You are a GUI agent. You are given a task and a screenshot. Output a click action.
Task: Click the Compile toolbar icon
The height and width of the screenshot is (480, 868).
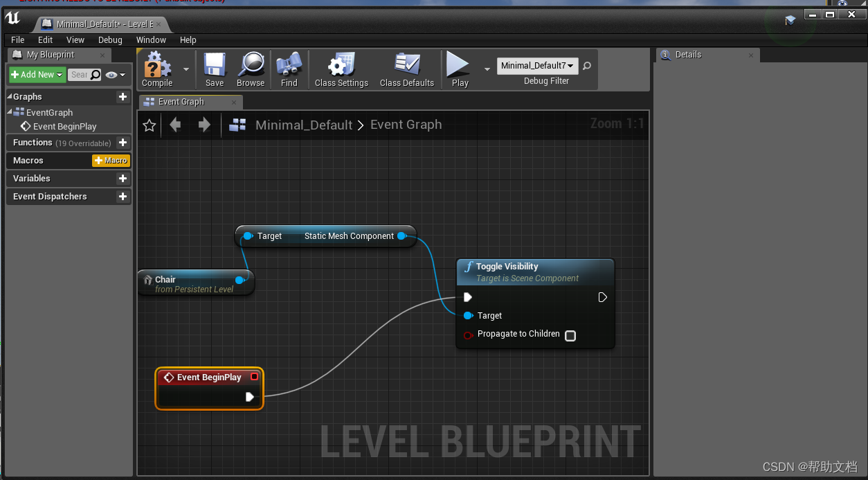coord(157,69)
